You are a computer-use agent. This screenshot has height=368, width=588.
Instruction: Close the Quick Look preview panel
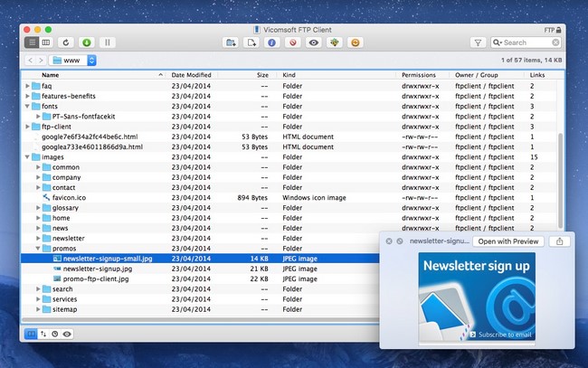click(x=389, y=241)
